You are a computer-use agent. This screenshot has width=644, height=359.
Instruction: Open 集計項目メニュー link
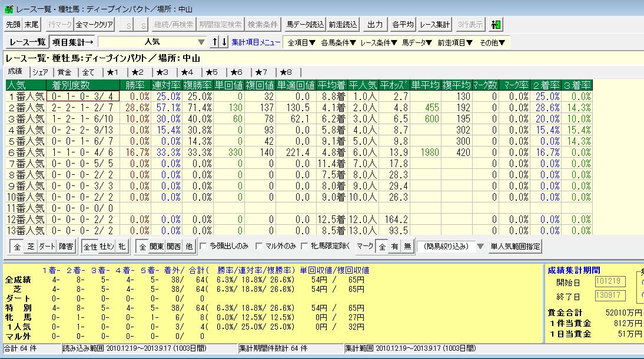tap(255, 42)
